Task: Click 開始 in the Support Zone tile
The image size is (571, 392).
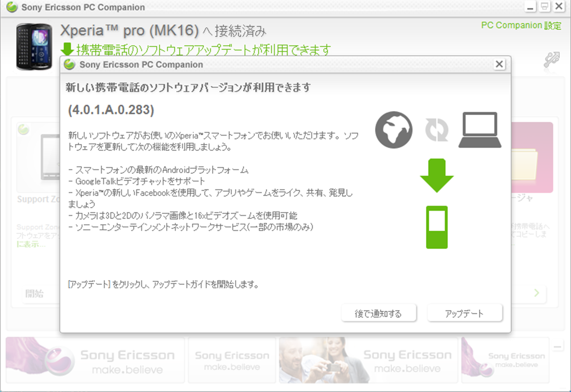Action: pyautogui.click(x=34, y=294)
